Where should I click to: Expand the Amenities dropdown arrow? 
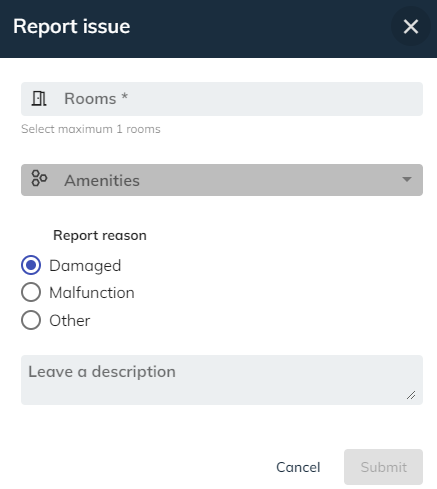407,179
